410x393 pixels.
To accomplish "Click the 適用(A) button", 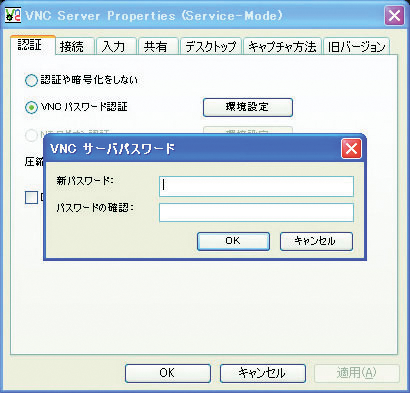I will [x=357, y=373].
